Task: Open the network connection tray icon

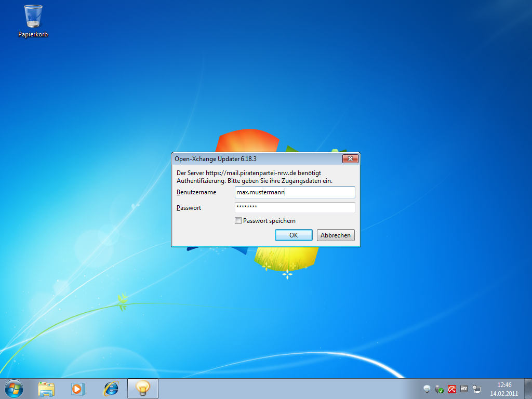Action: 476,389
